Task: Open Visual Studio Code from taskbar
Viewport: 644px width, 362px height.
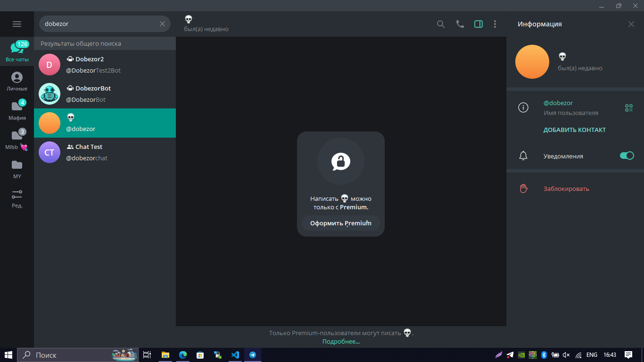Action: point(235,355)
